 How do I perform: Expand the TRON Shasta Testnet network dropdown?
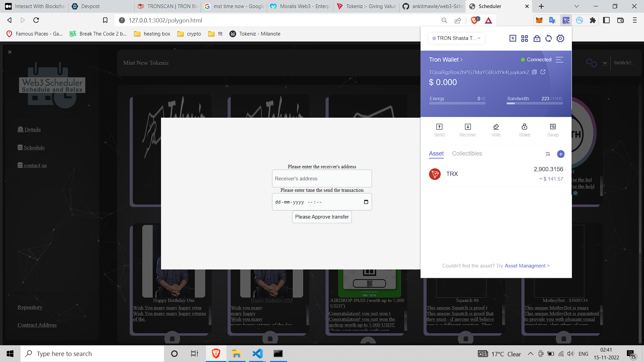point(456,38)
